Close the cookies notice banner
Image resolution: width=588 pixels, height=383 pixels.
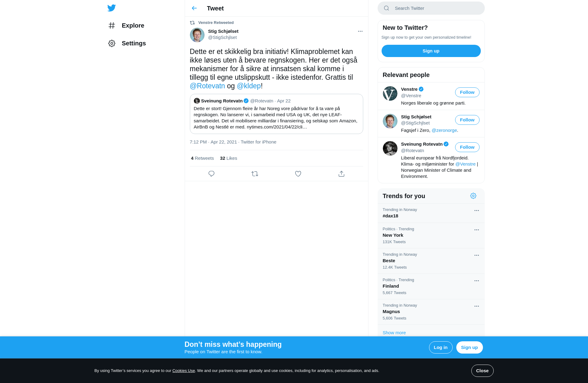click(482, 371)
